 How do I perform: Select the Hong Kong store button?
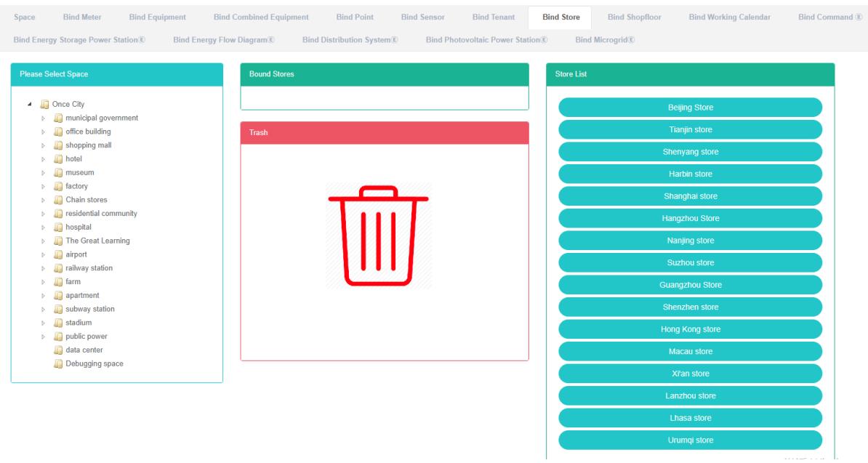tap(690, 329)
